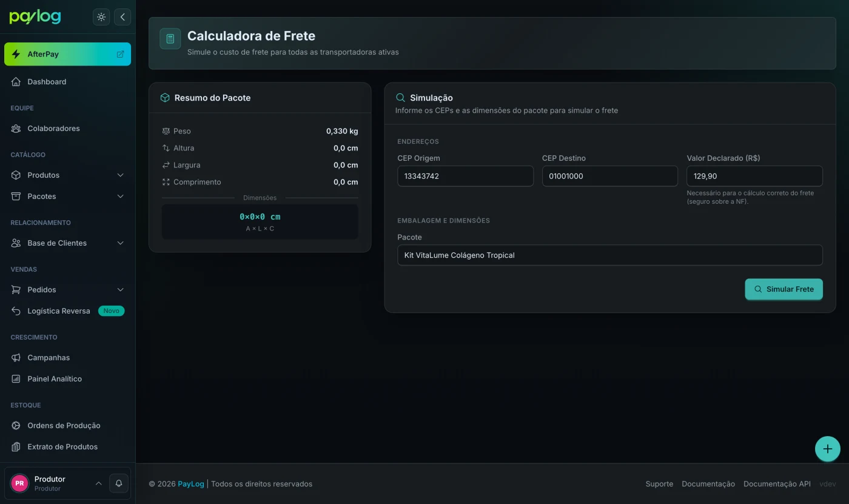Click the Colaboradores people icon
Viewport: 849px width, 504px height.
16,129
